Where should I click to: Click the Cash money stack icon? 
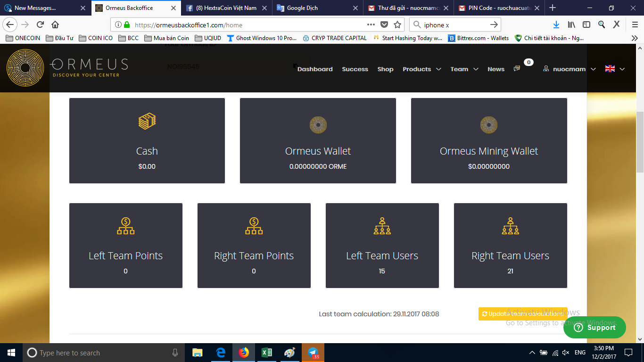click(x=147, y=122)
